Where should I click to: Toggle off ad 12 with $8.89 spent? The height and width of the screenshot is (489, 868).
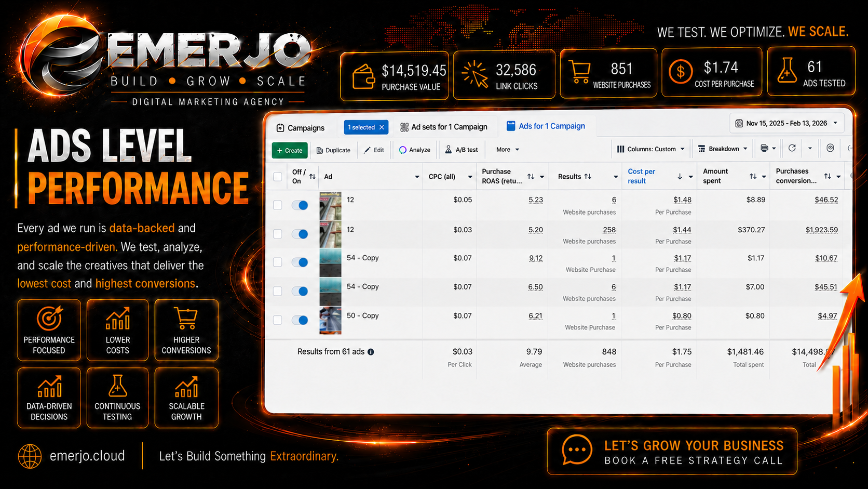tap(300, 205)
